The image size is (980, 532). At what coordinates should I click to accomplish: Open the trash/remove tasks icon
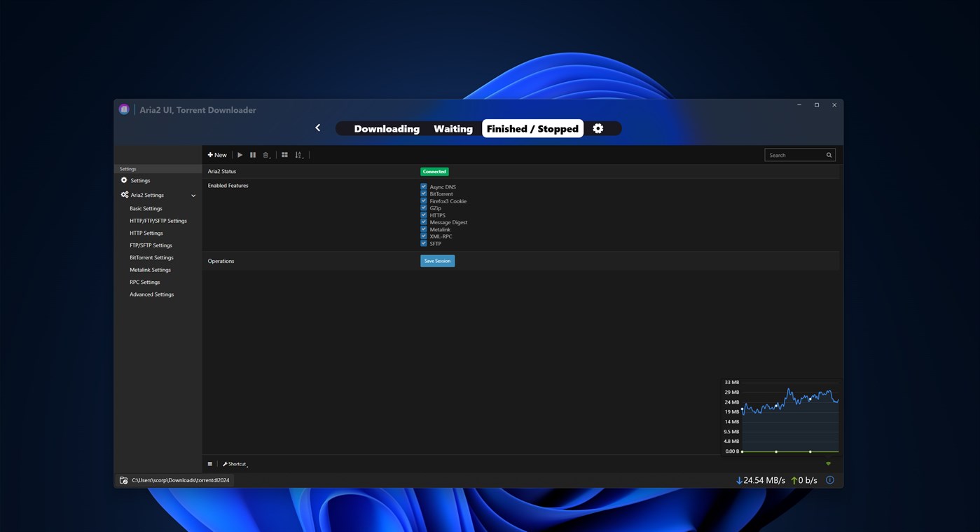click(265, 154)
